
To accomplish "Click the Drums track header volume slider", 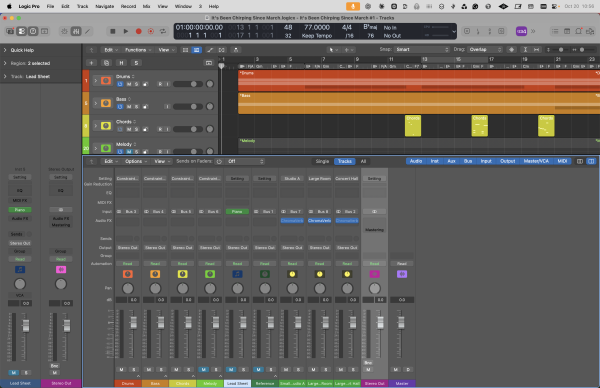I will click(188, 84).
